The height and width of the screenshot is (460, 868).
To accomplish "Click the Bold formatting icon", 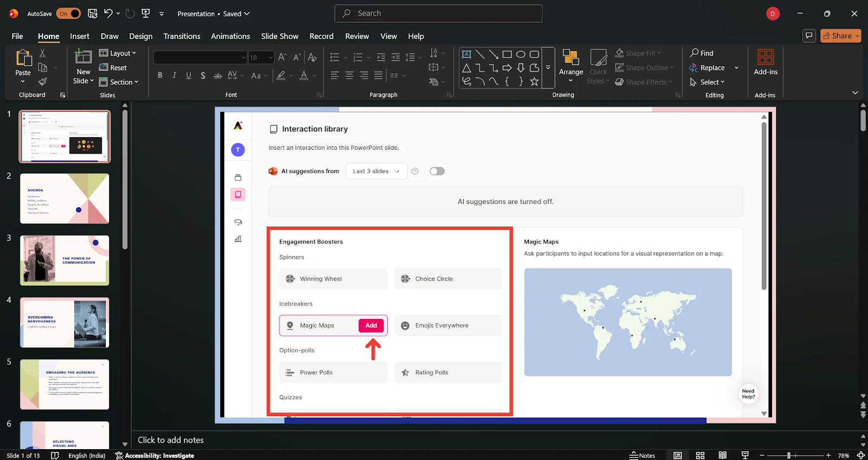I will click(x=160, y=75).
